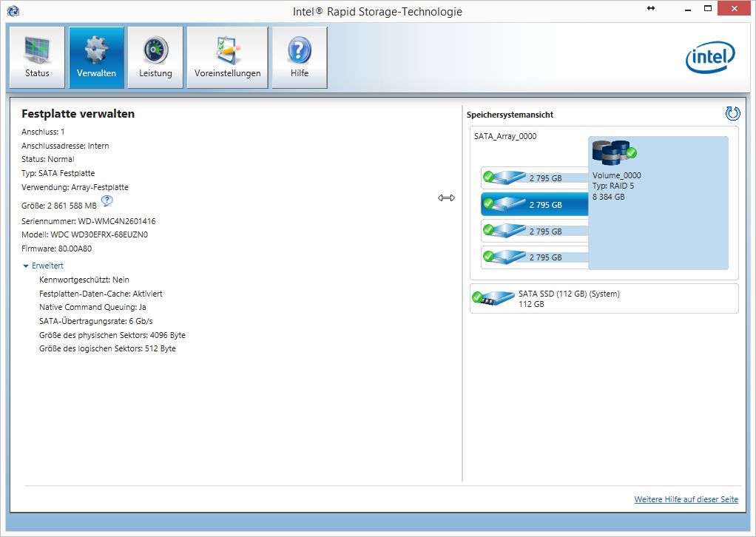Click the Anschluss: 1 text
756x537 pixels.
pos(43,132)
